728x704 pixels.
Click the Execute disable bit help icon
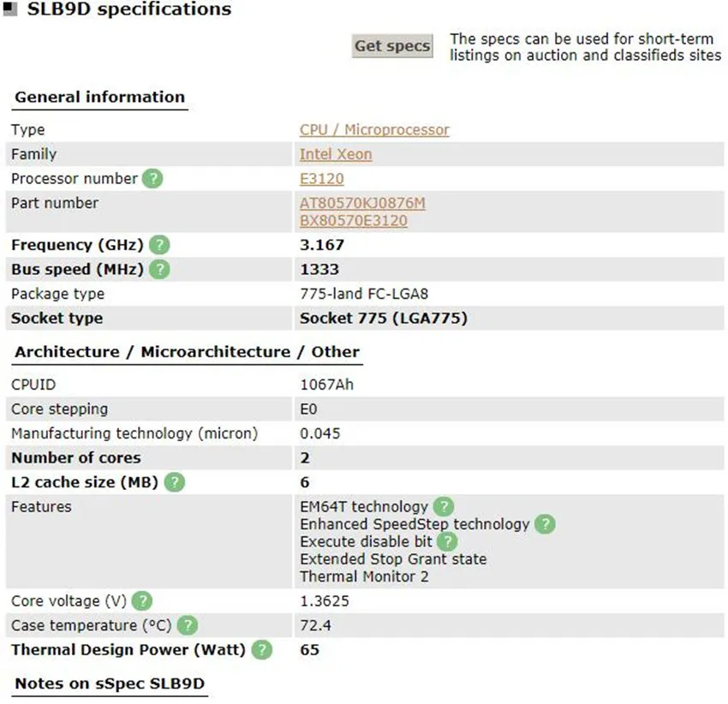pyautogui.click(x=448, y=541)
